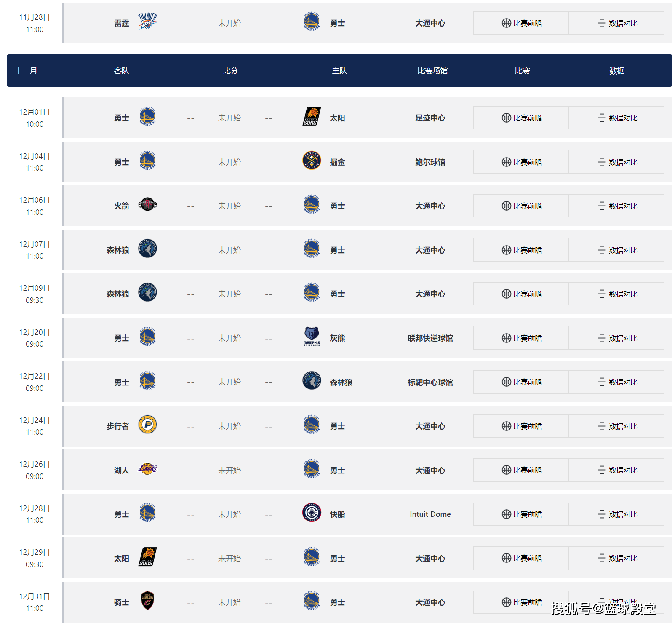This screenshot has width=672, height=623.
Task: Select the 灰熊 team name
Action: click(337, 338)
